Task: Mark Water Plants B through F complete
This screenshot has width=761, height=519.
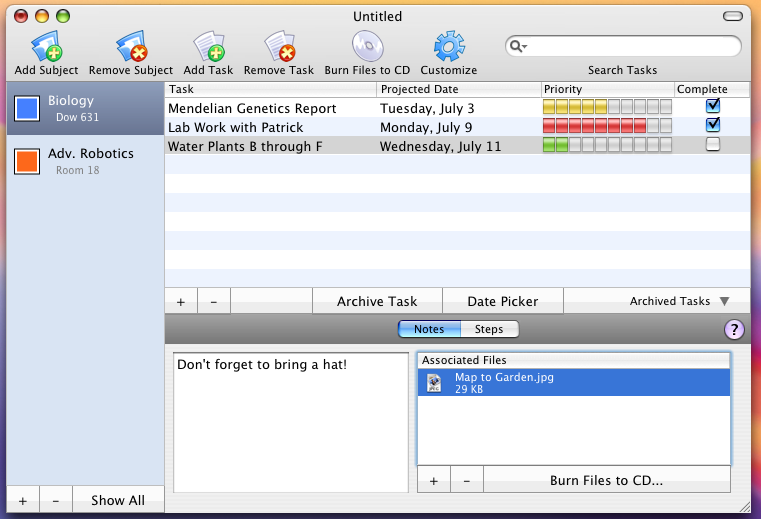Action: [712, 145]
